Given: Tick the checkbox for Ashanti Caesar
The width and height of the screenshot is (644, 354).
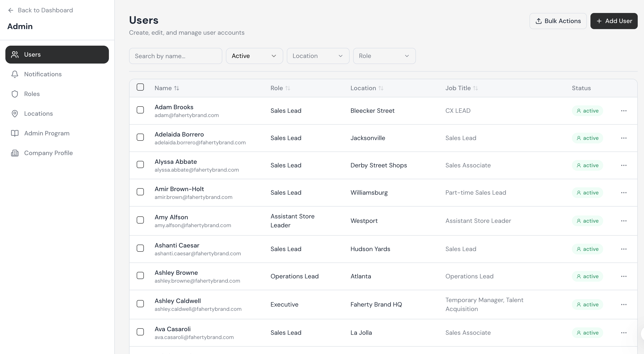Looking at the screenshot, I should (x=140, y=248).
